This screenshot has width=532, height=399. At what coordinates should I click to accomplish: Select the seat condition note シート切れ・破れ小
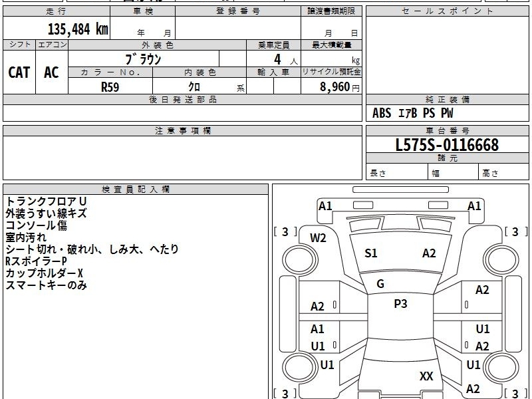pyautogui.click(x=52, y=249)
